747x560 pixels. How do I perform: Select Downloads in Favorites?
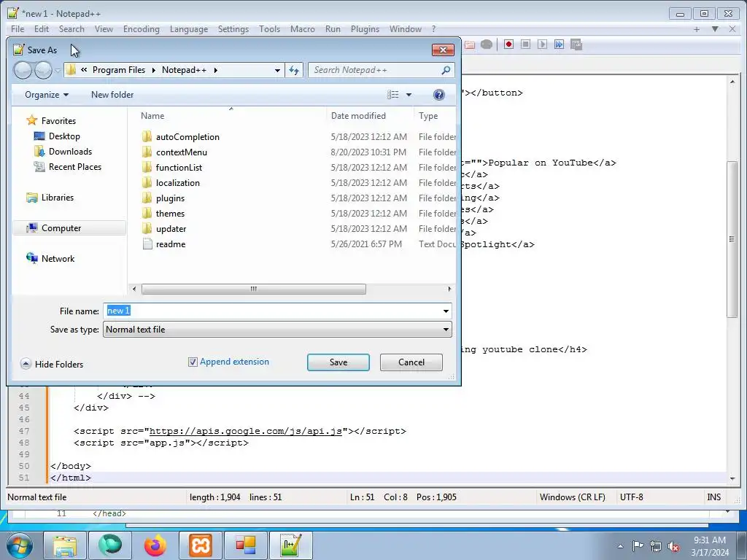click(x=70, y=152)
